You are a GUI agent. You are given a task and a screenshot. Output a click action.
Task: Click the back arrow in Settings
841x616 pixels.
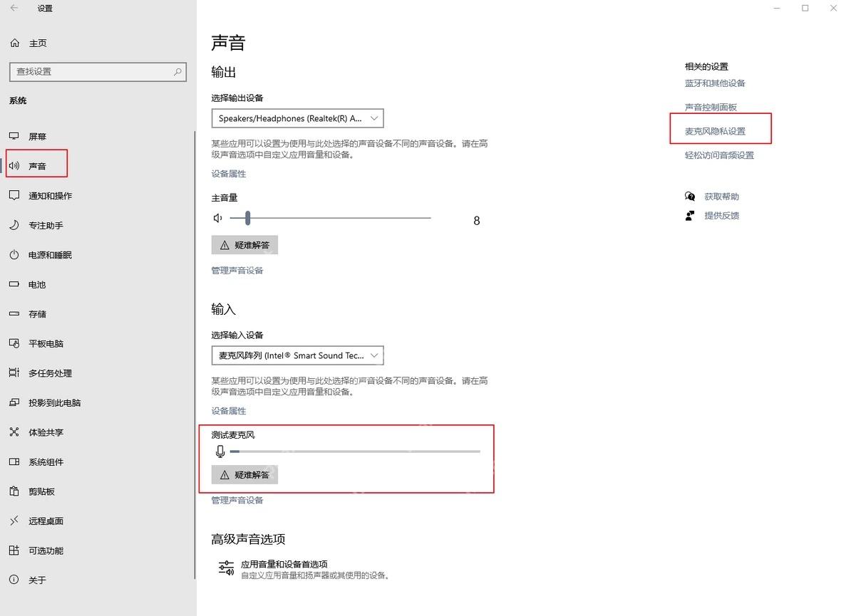click(x=14, y=8)
